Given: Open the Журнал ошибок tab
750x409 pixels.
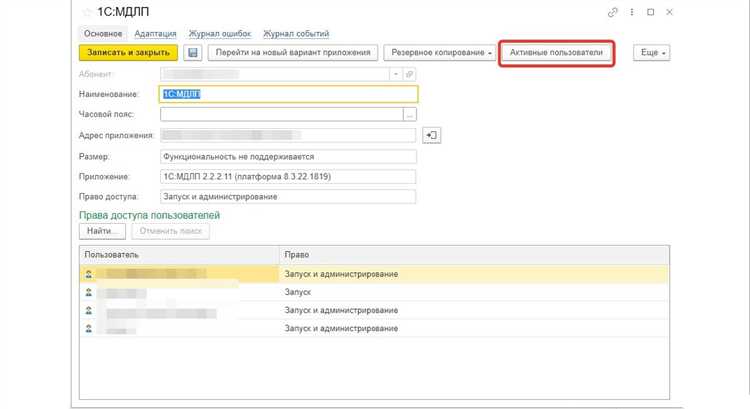Looking at the screenshot, I should point(220,34).
